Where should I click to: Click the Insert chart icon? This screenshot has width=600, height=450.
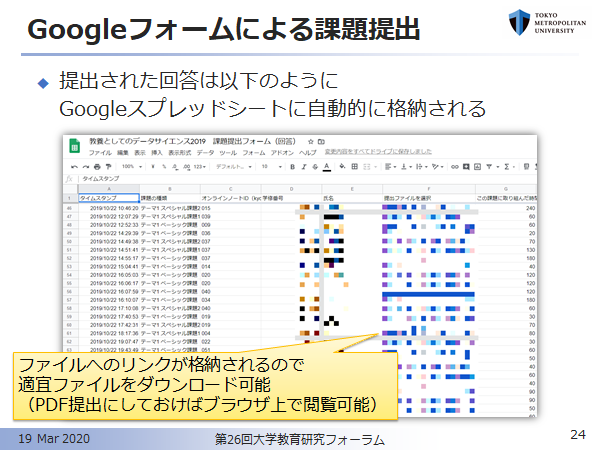pyautogui.click(x=477, y=167)
